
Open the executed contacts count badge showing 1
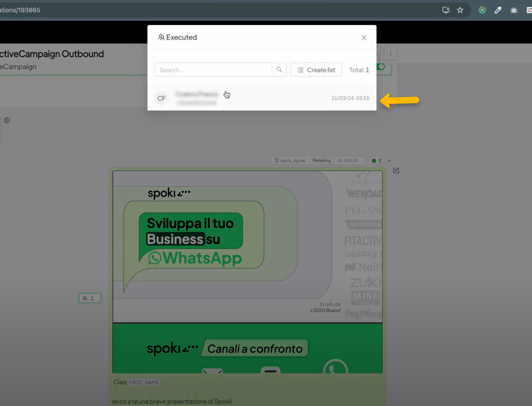(89, 298)
